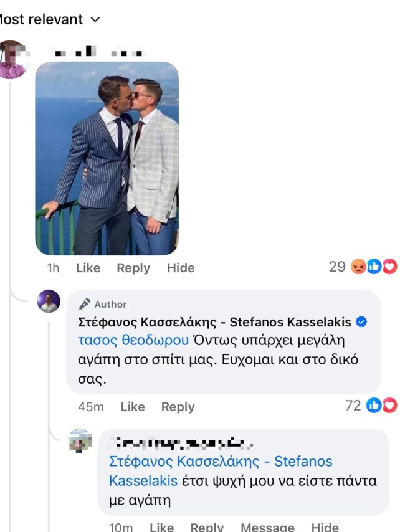This screenshot has height=532, width=405.
Task: Hide the top photo comment
Action: tap(181, 268)
